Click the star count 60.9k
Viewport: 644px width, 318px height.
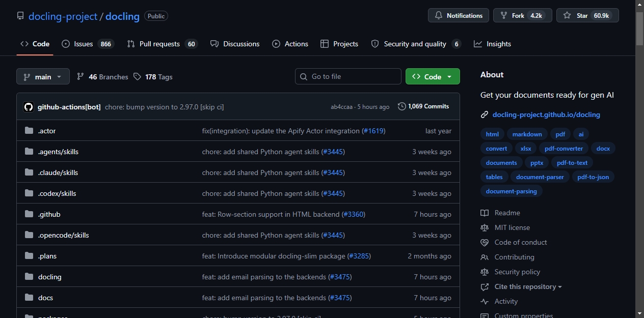pyautogui.click(x=602, y=16)
